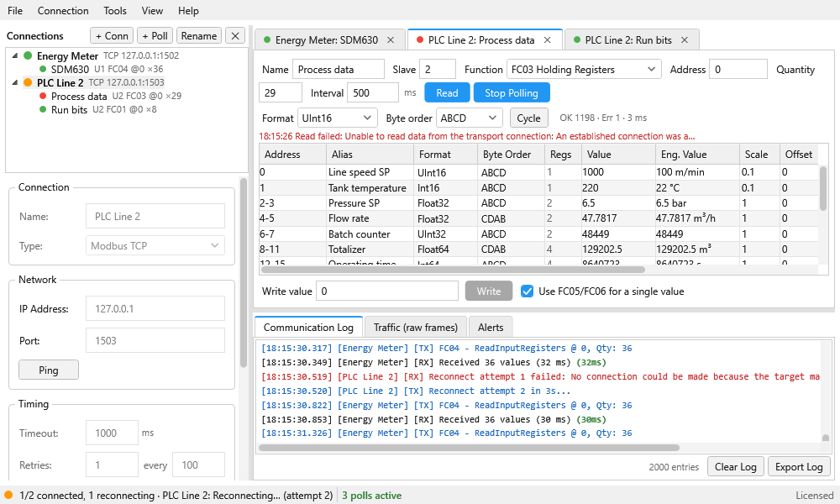The height and width of the screenshot is (504, 840).
Task: Click the Write value input field
Action: pos(387,291)
